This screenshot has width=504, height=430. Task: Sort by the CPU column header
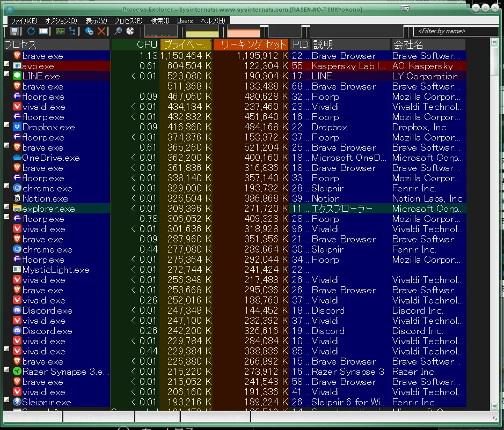pos(135,45)
